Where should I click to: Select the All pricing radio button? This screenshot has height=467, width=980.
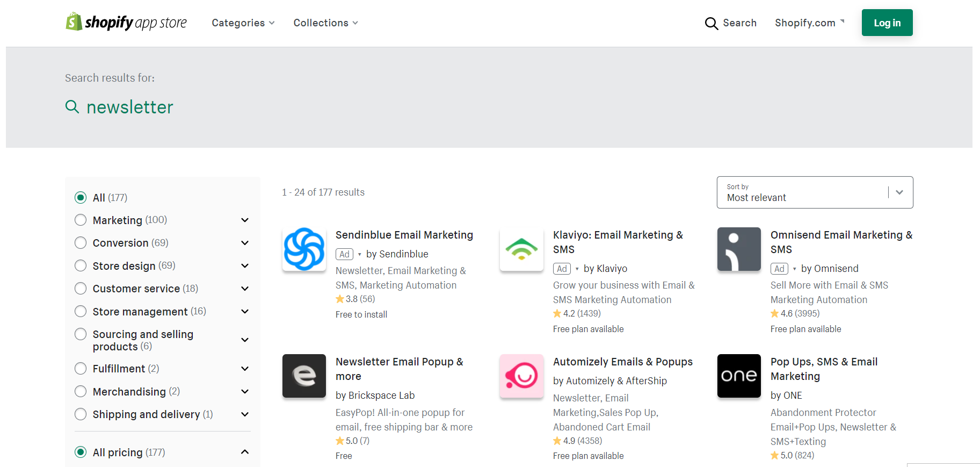81,452
